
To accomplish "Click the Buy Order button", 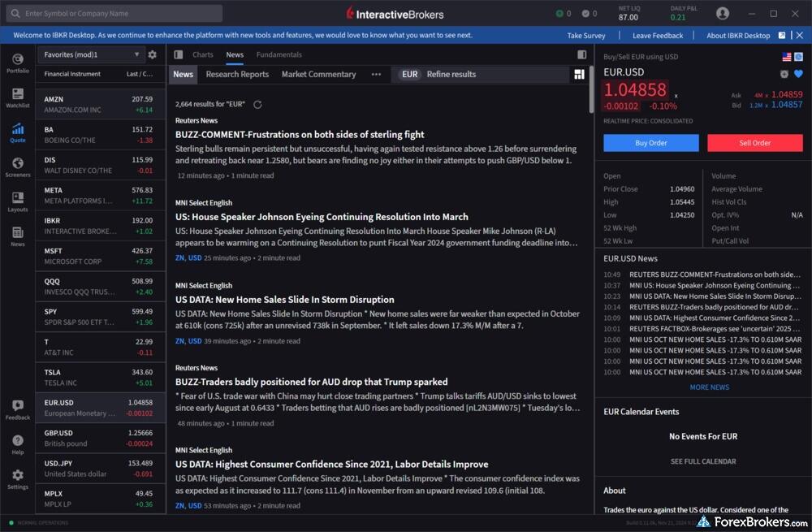I will click(650, 143).
